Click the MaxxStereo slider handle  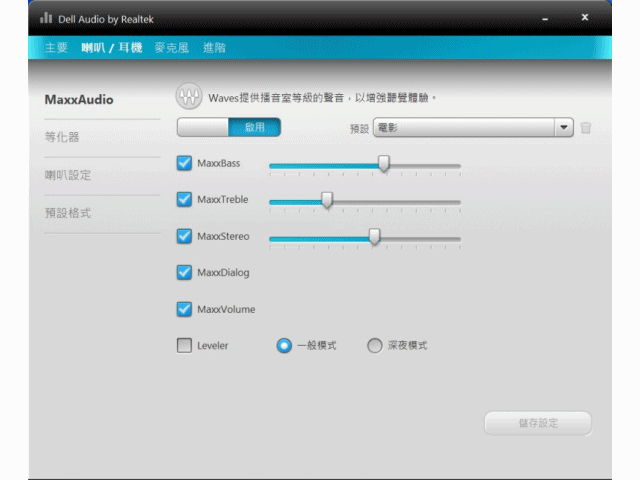click(x=374, y=237)
